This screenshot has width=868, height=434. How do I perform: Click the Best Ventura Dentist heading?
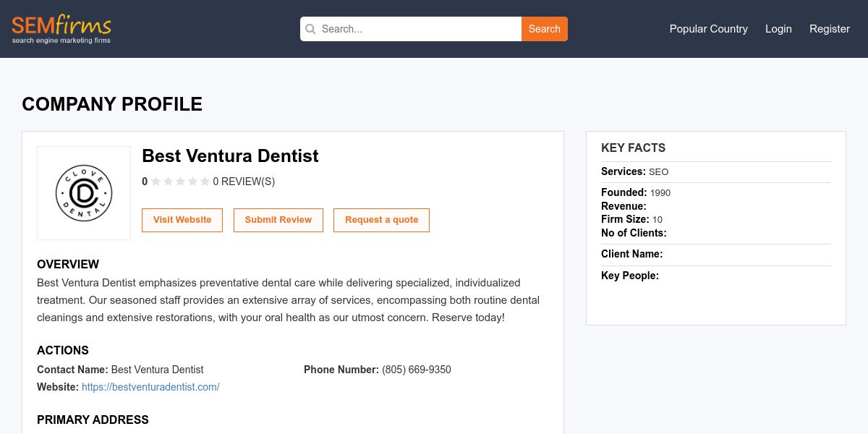point(230,156)
